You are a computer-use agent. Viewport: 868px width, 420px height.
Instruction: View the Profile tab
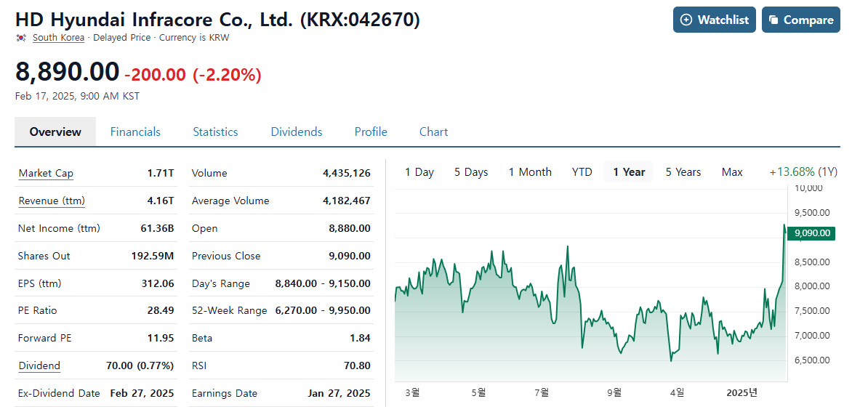point(371,132)
